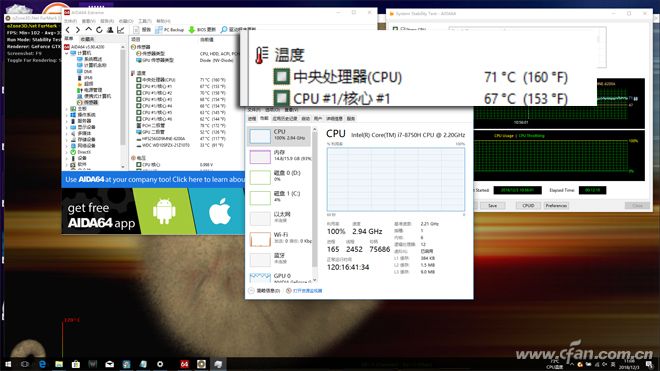Switch to 应用历史记录 tab in Task Manager
The width and height of the screenshot is (660, 371).
(285, 119)
